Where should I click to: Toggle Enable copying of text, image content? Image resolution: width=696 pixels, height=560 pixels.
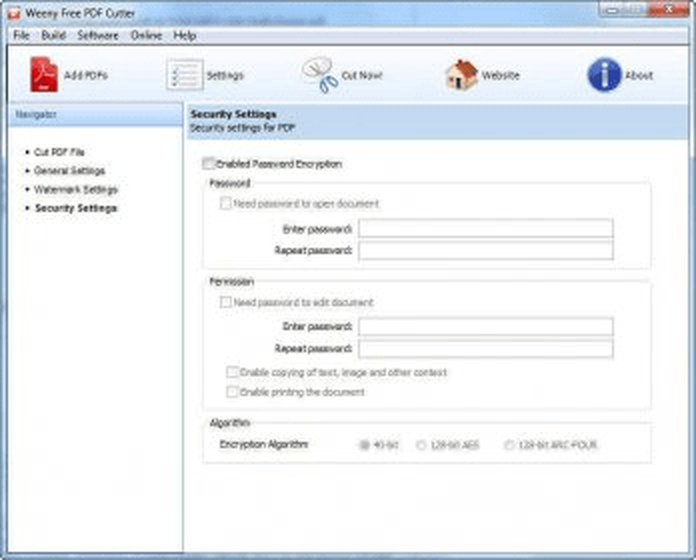click(232, 372)
